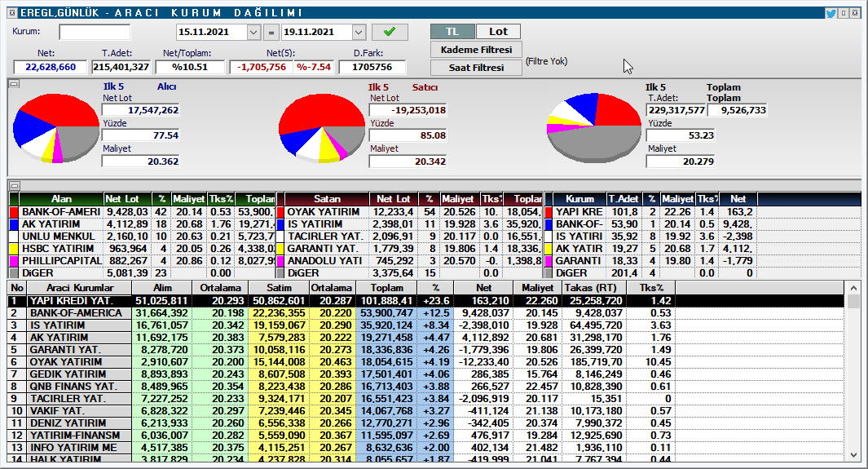Click the Twitter bird icon in title bar
This screenshot has width=868, height=469.
831,13
